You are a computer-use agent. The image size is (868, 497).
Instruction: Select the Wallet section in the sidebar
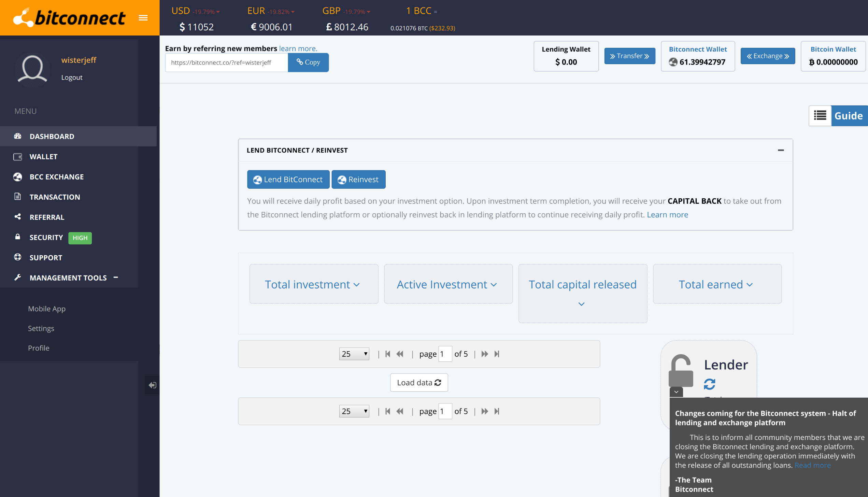(43, 156)
